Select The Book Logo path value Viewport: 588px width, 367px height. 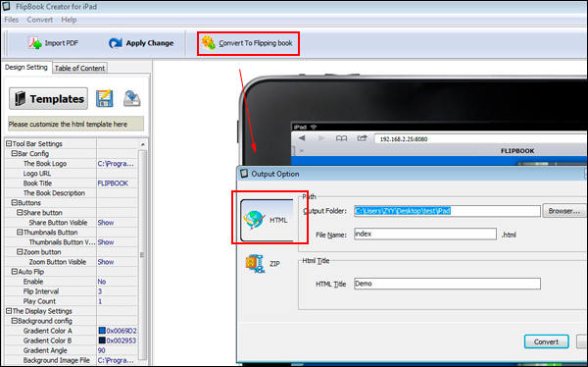tap(116, 164)
